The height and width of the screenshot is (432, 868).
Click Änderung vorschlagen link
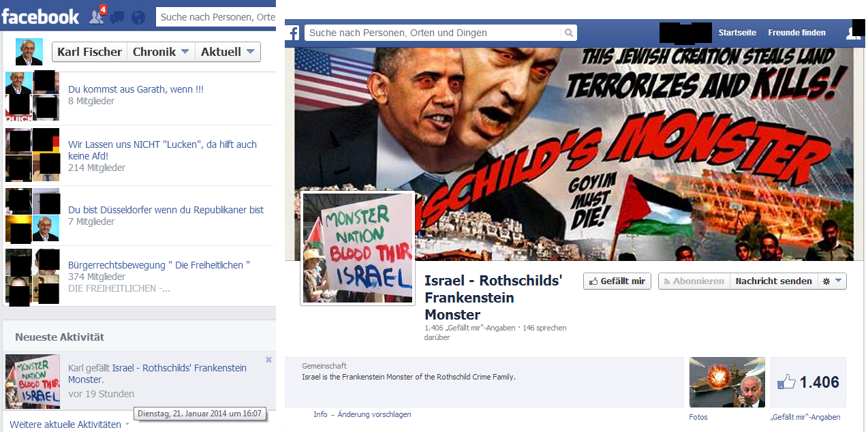coord(375,414)
